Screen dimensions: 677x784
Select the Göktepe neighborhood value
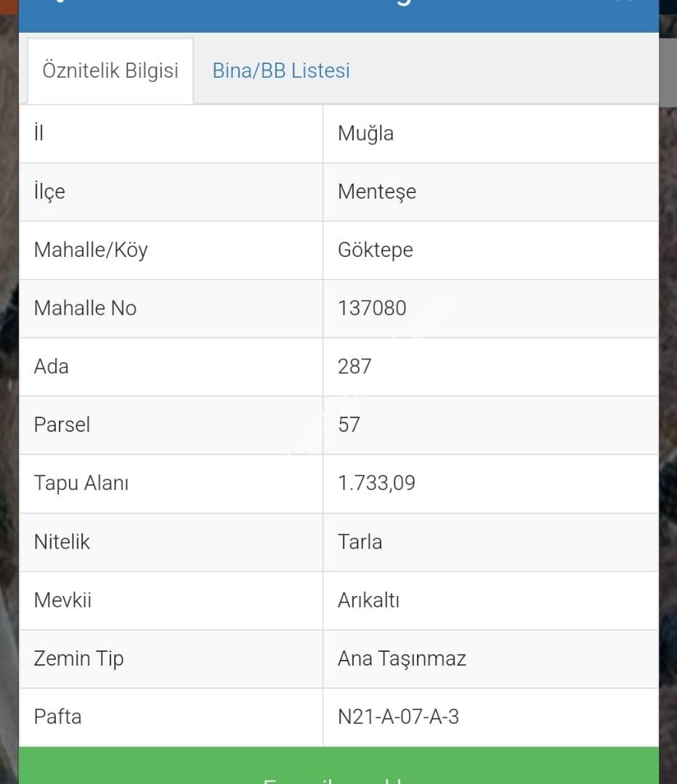[x=376, y=250]
